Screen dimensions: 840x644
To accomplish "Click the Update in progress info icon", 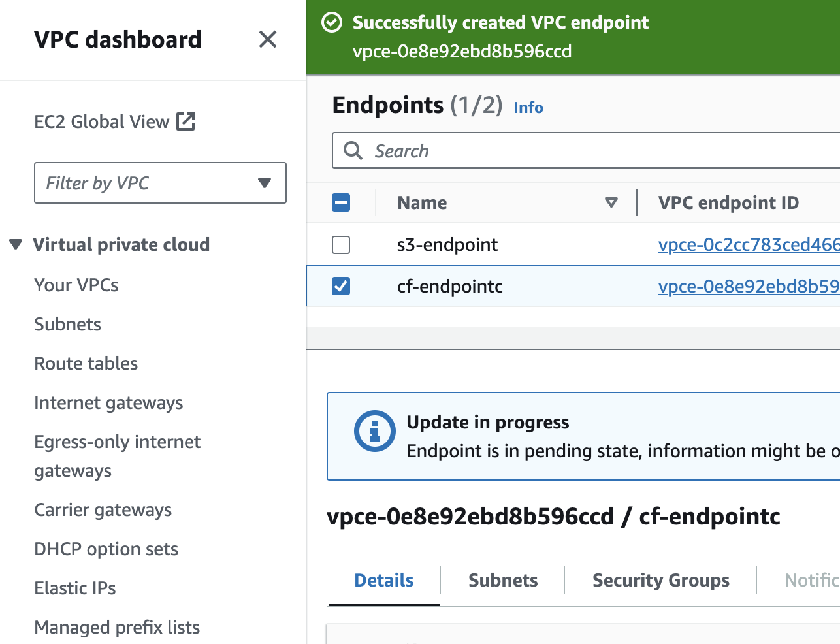I will tap(374, 431).
